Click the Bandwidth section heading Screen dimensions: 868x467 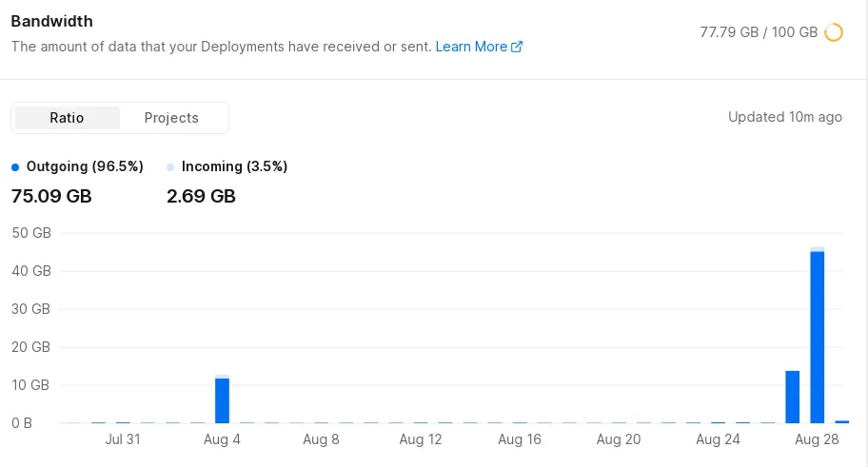click(51, 21)
